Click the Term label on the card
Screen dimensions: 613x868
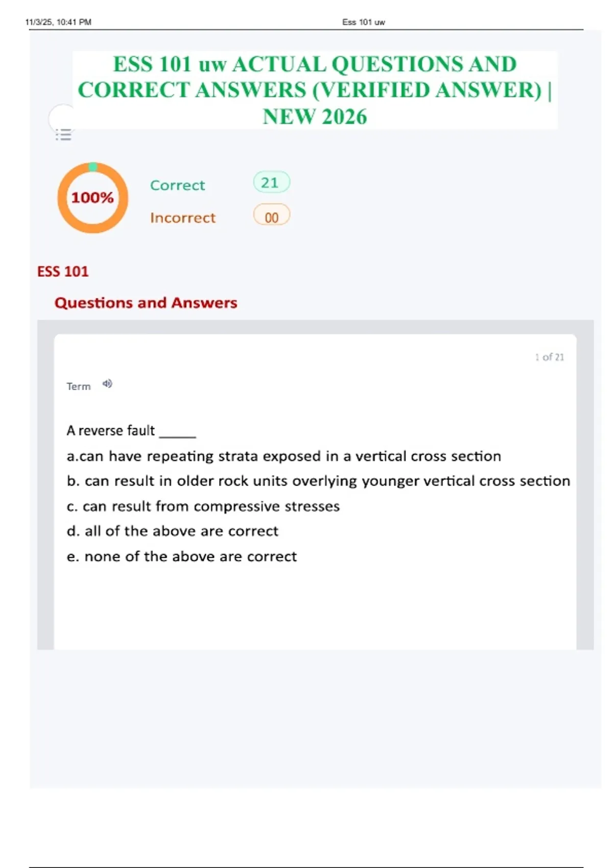pyautogui.click(x=78, y=387)
